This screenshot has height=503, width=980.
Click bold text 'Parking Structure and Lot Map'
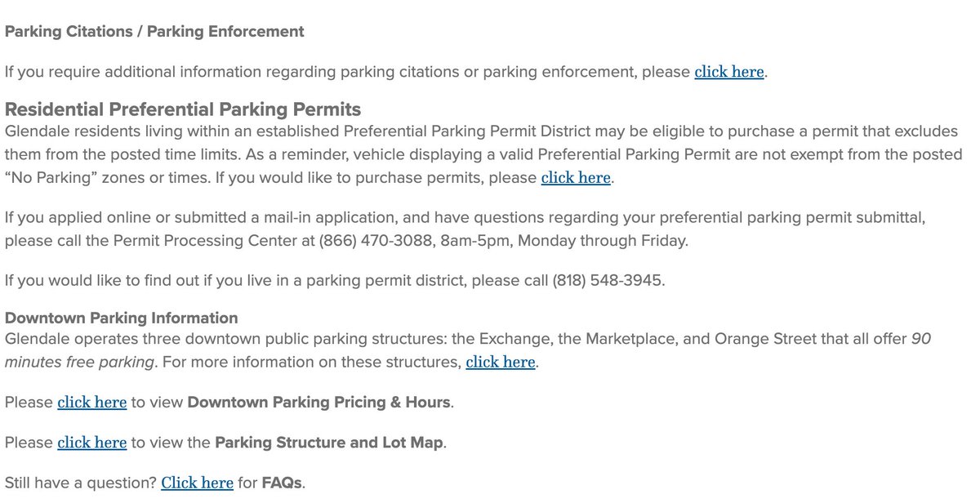pyautogui.click(x=329, y=443)
